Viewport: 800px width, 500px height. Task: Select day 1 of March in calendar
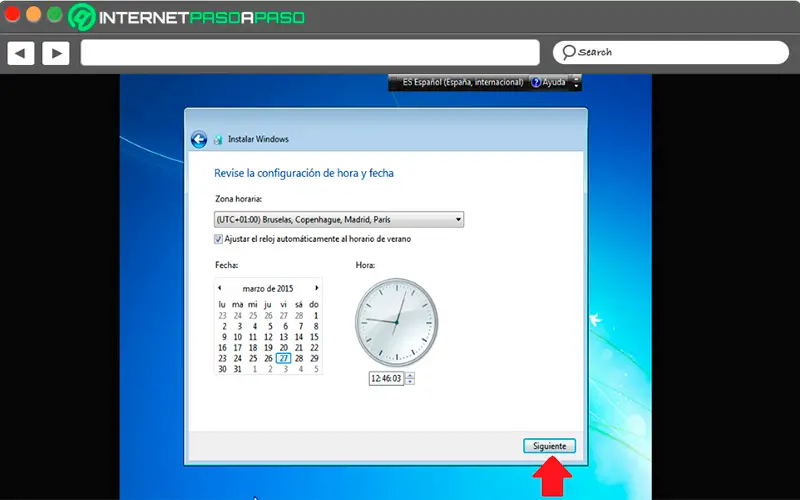(x=316, y=316)
